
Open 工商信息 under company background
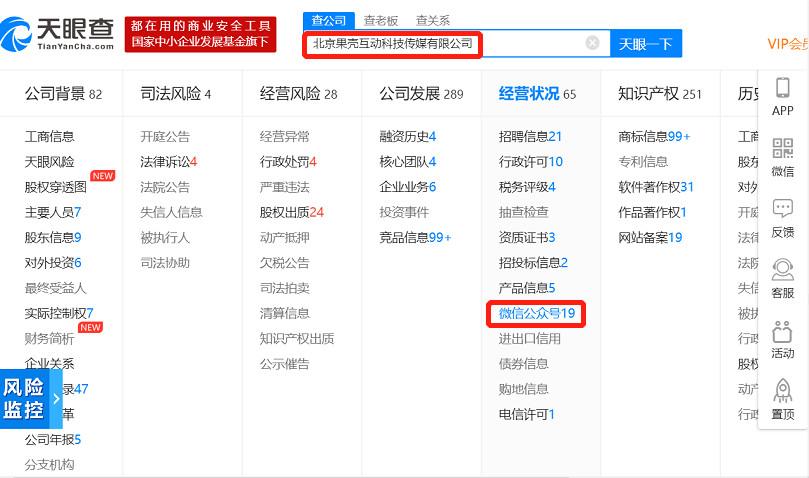click(x=50, y=136)
